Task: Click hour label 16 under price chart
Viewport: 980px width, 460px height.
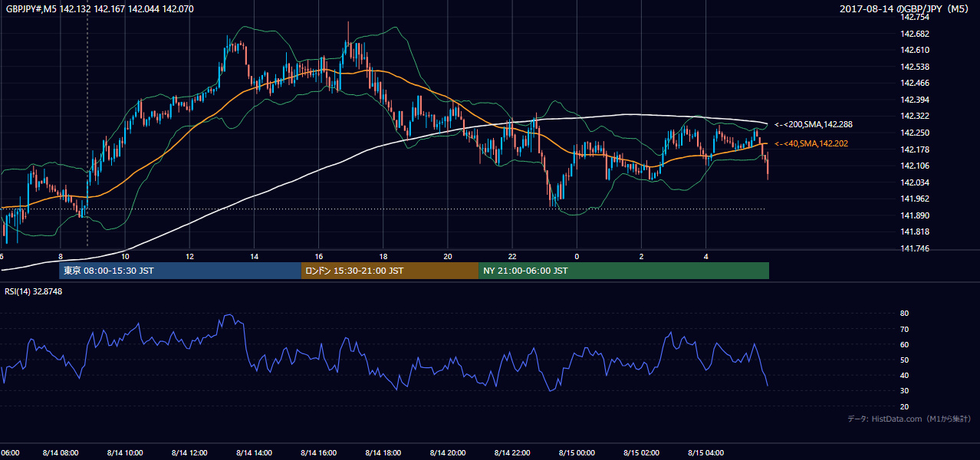Action: coord(318,257)
